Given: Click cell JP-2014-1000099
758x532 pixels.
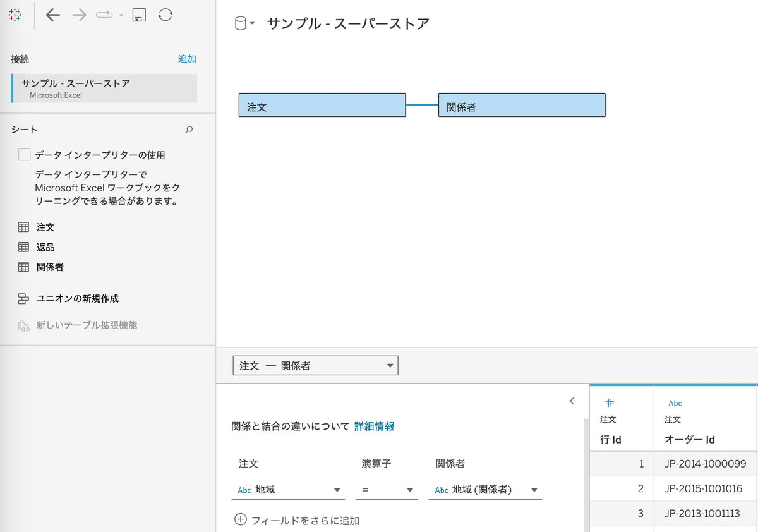Looking at the screenshot, I should (x=706, y=464).
